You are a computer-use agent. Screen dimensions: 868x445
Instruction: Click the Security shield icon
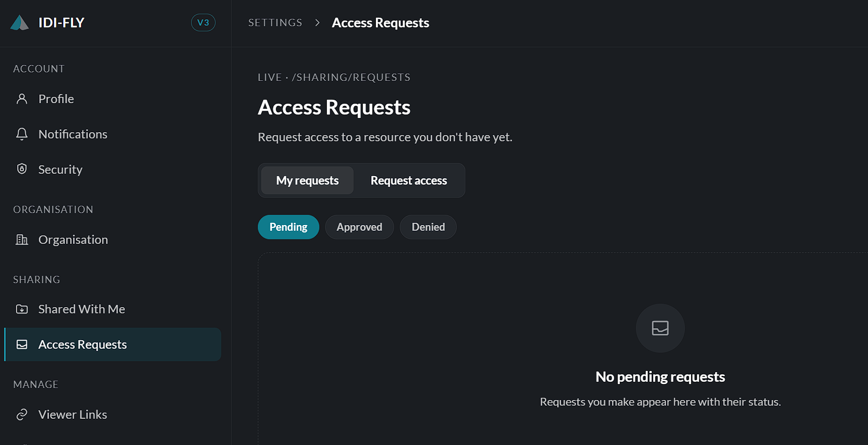point(22,169)
